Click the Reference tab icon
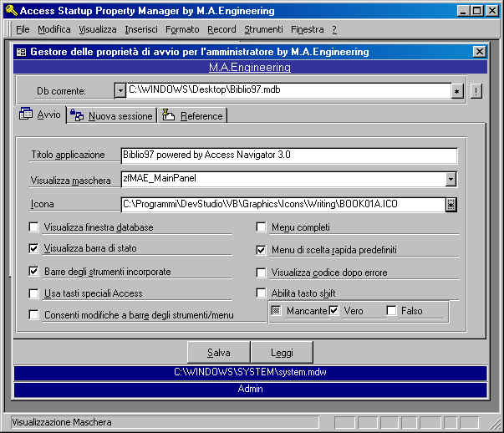 click(168, 116)
